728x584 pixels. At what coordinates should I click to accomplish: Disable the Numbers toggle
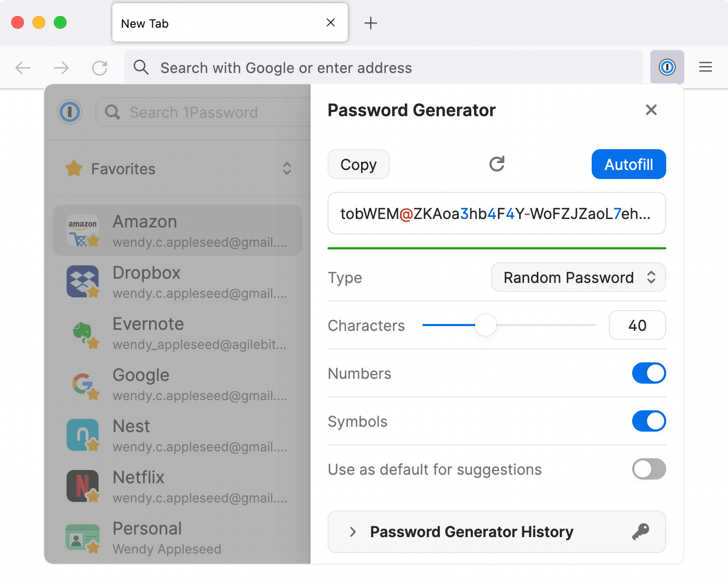(x=649, y=373)
